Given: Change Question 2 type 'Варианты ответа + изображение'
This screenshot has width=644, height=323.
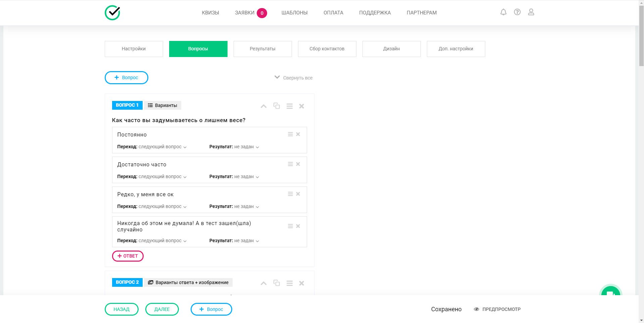Looking at the screenshot, I should coord(188,282).
